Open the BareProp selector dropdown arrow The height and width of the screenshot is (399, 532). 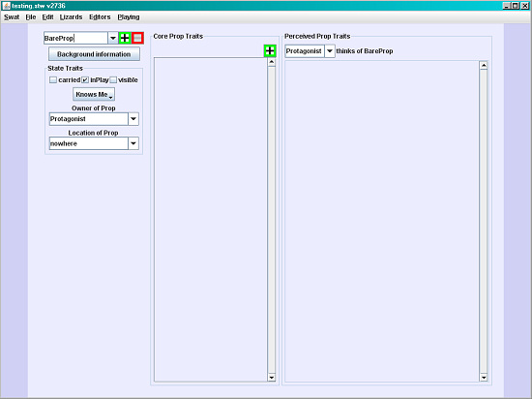113,38
